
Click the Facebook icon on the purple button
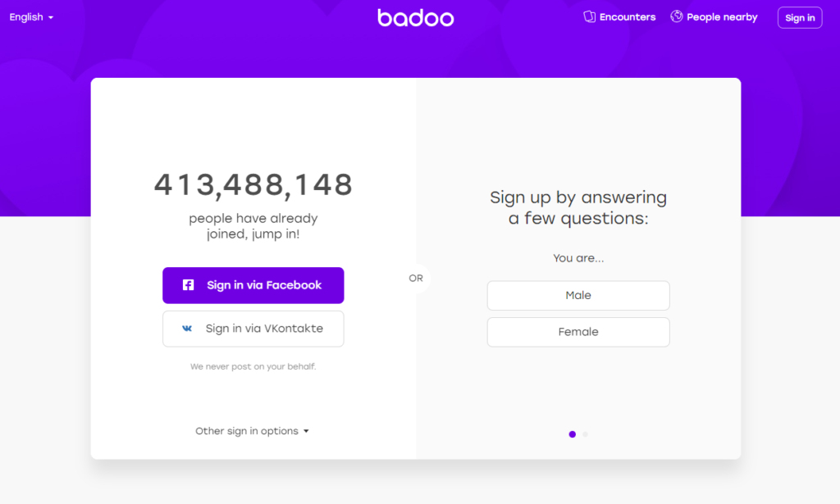pyautogui.click(x=188, y=284)
